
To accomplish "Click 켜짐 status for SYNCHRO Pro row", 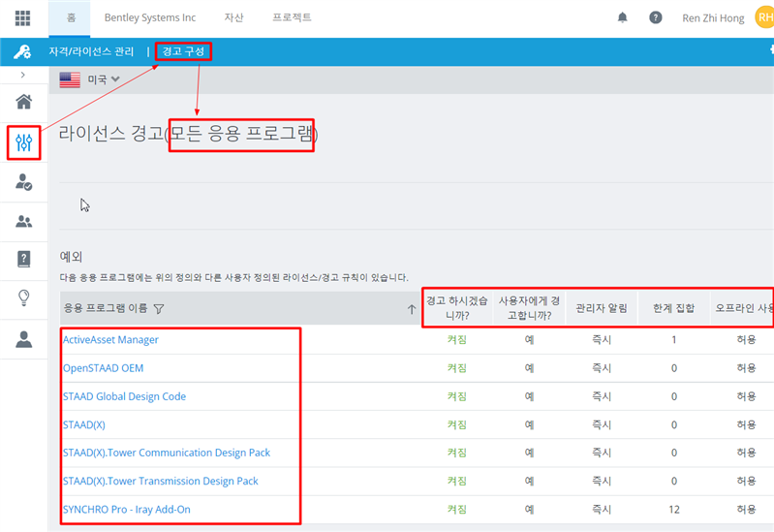I will [457, 510].
